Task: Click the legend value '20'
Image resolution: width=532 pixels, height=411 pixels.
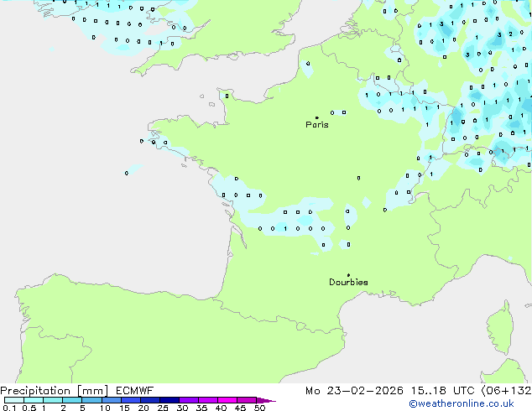Action: tap(143, 408)
